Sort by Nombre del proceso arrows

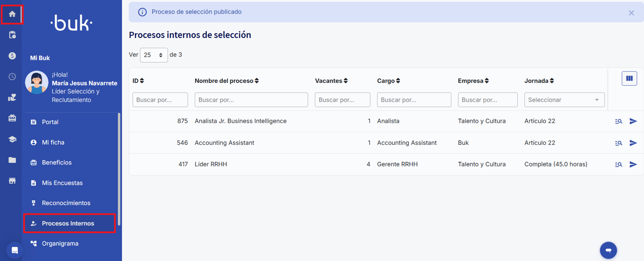click(257, 81)
